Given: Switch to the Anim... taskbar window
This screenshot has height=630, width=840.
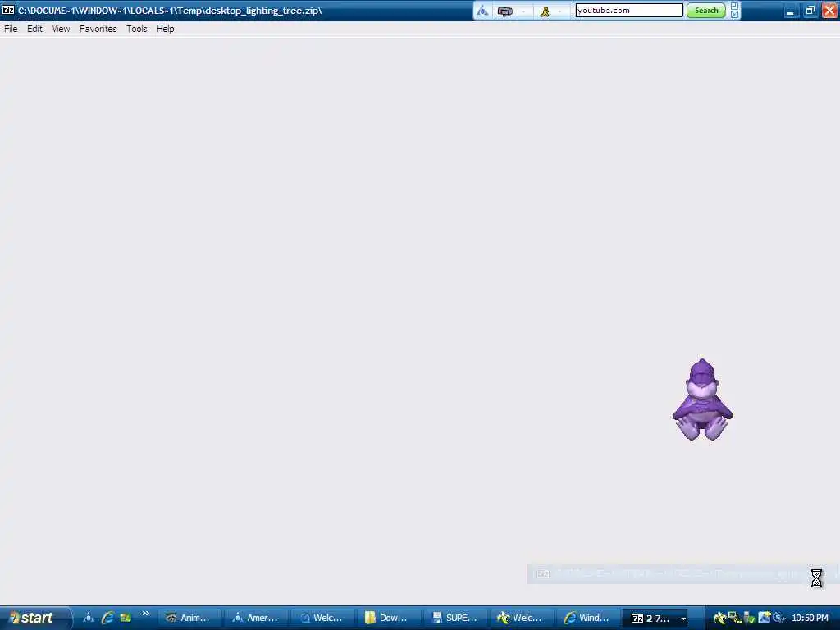Looking at the screenshot, I should 190,618.
